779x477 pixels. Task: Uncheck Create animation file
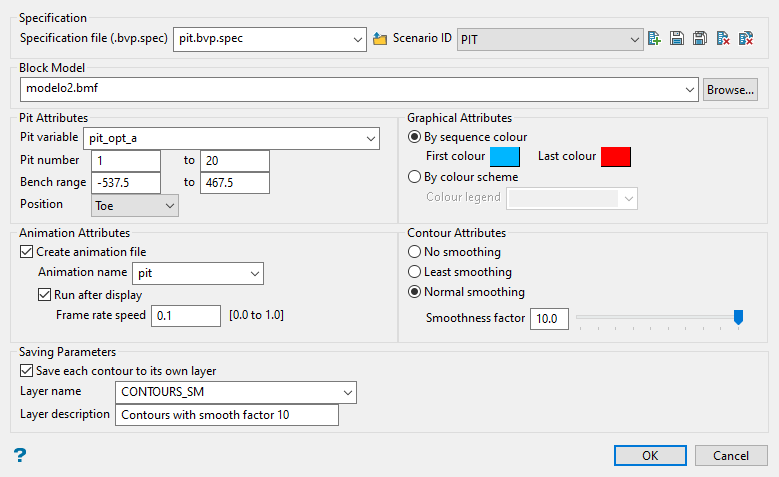(x=26, y=252)
